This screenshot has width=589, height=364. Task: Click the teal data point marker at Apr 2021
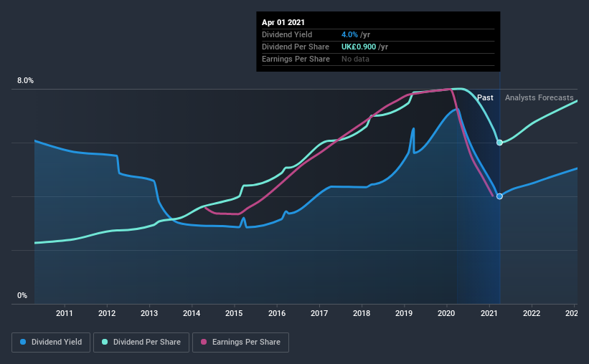[499, 143]
